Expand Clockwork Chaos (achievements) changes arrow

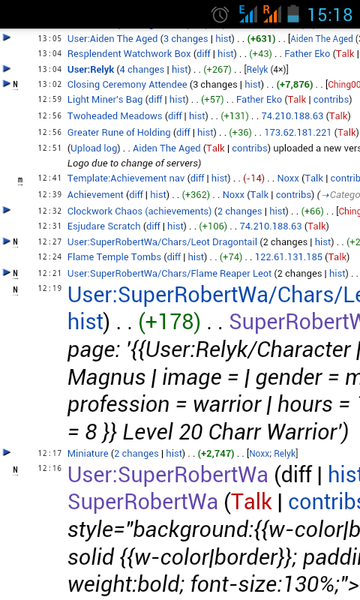point(7,210)
